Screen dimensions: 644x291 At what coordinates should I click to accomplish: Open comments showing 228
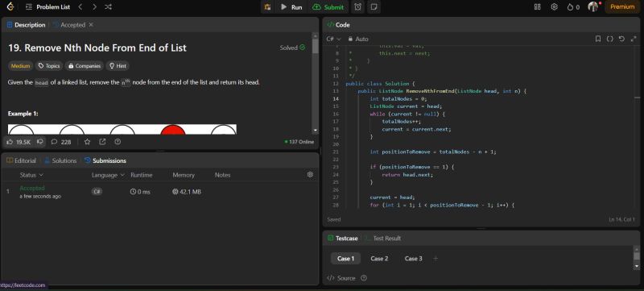click(x=61, y=142)
